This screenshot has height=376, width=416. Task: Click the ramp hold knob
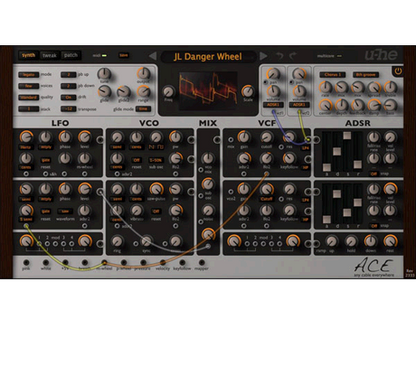351,241
